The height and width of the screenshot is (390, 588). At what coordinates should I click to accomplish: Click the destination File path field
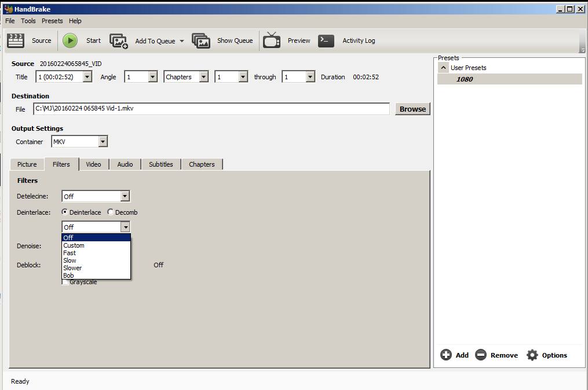(x=211, y=109)
